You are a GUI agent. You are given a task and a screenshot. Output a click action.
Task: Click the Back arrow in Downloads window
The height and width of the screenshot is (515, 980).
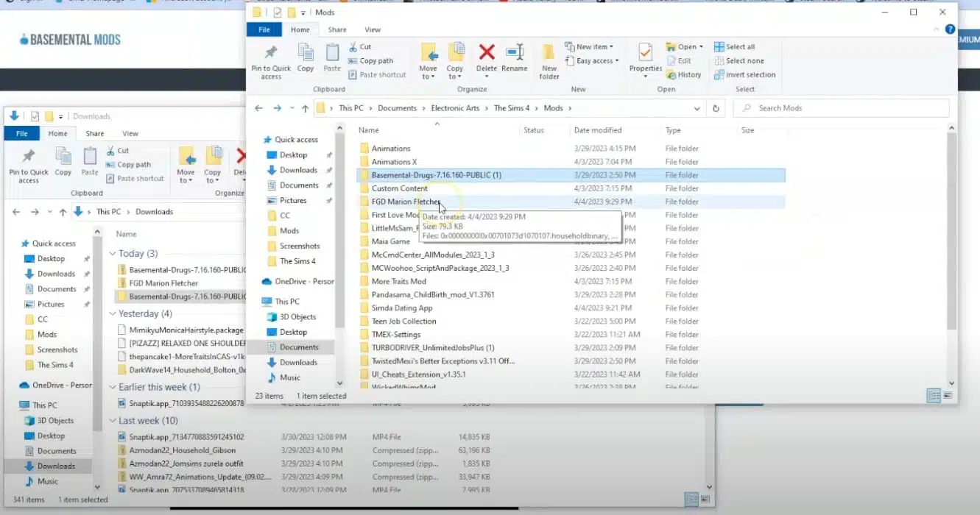point(16,212)
